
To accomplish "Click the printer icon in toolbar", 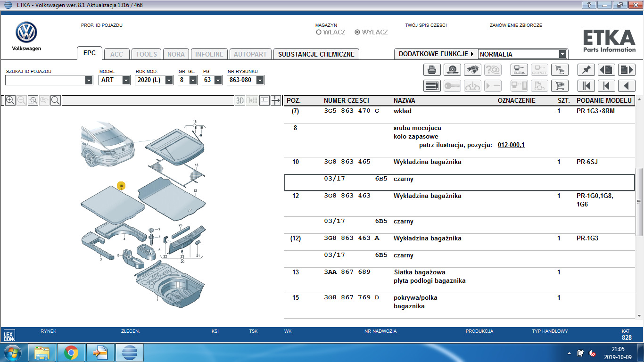I will (431, 70).
